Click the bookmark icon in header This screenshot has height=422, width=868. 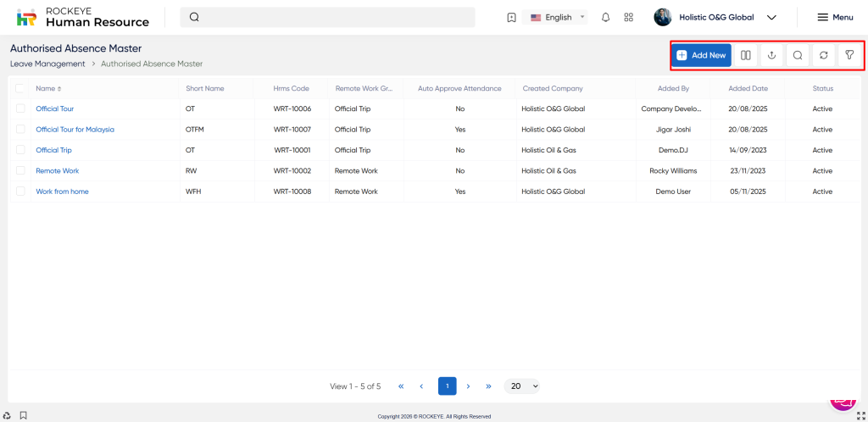coord(511,17)
